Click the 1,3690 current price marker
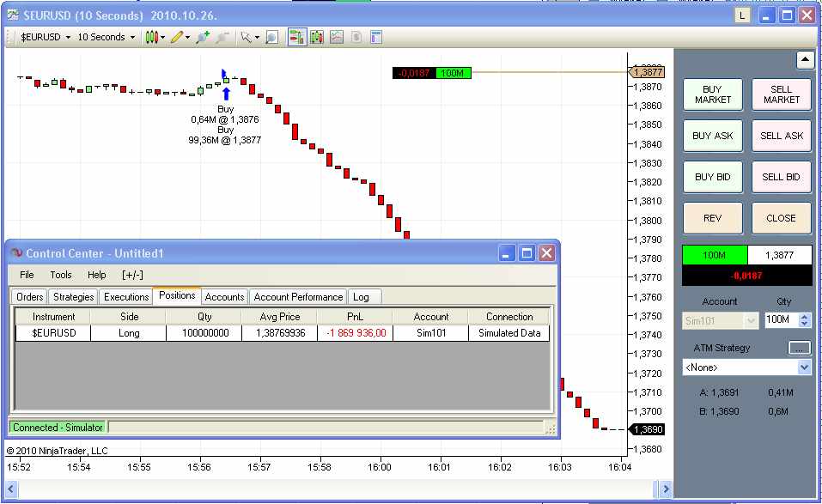822x504 pixels. tap(647, 429)
